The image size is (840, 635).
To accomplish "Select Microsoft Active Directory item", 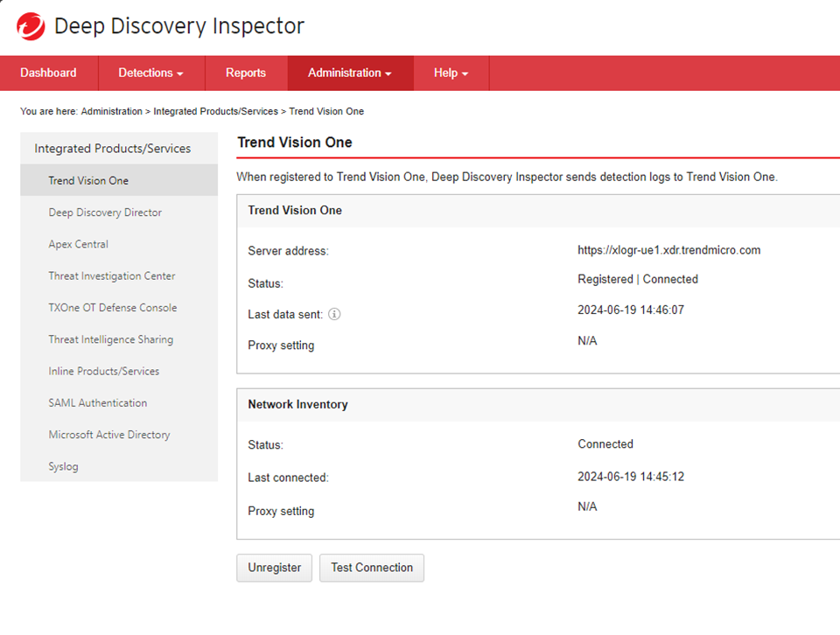I will [109, 435].
